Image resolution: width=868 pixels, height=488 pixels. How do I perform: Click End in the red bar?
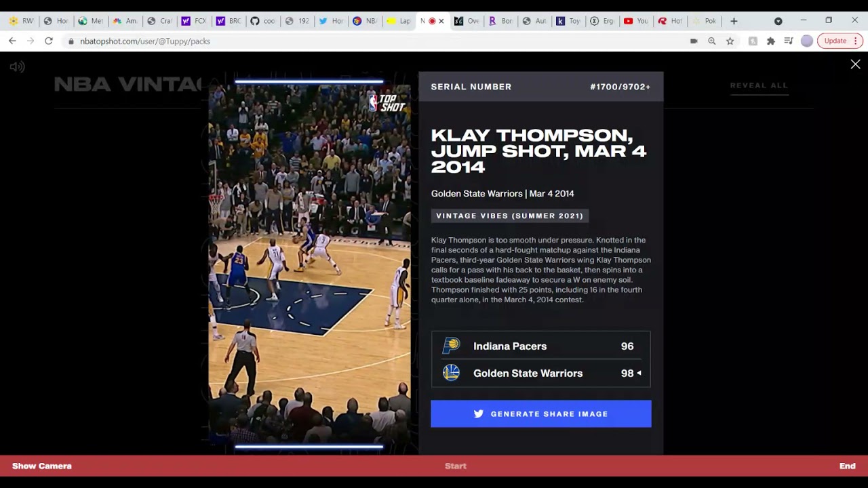tap(848, 466)
